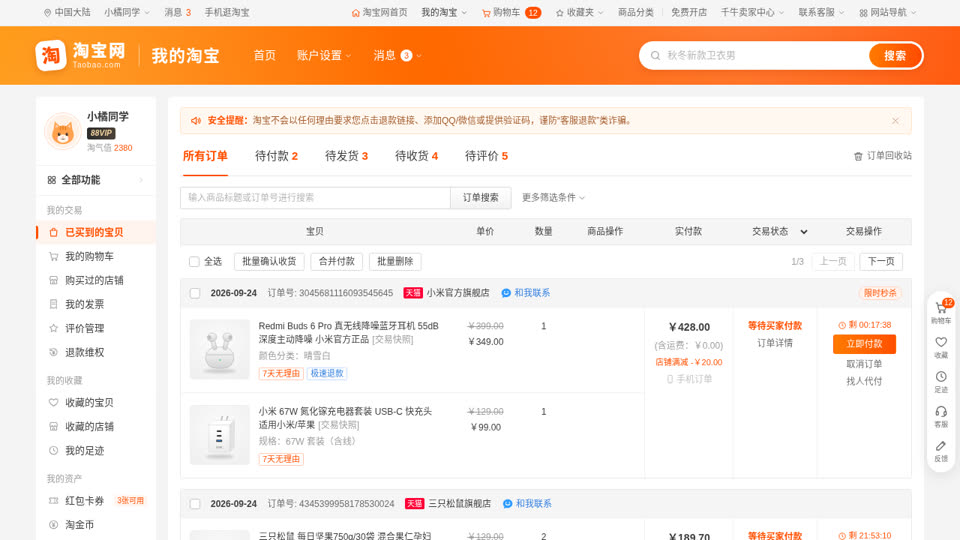Click 天猫 badge beside 小米官方旗舰店
Viewport: 960px width, 540px height.
pos(413,293)
